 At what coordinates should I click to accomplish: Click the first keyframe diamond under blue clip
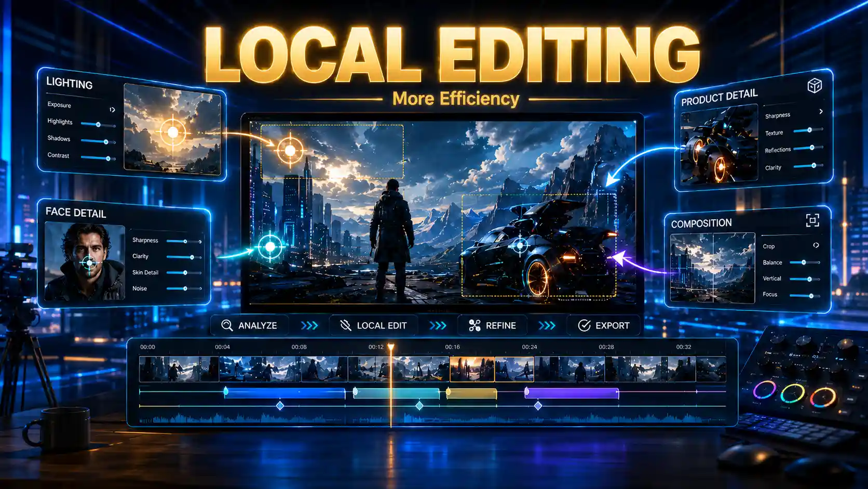pyautogui.click(x=280, y=405)
